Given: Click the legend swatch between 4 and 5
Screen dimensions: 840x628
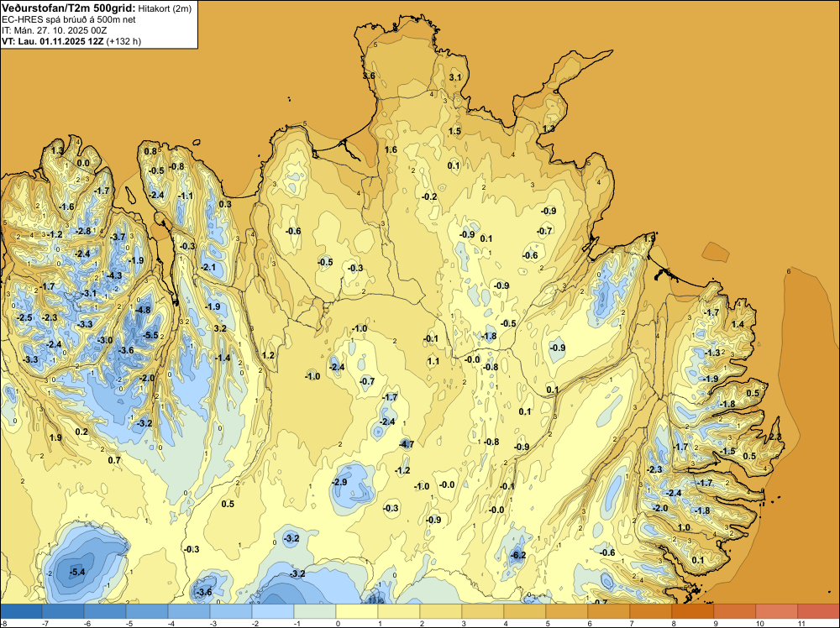Looking at the screenshot, I should (524, 611).
